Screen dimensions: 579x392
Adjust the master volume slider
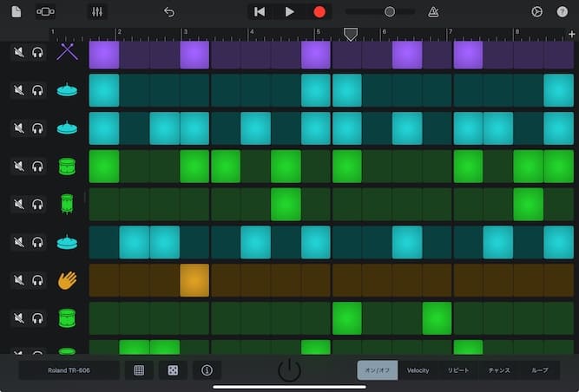[389, 12]
